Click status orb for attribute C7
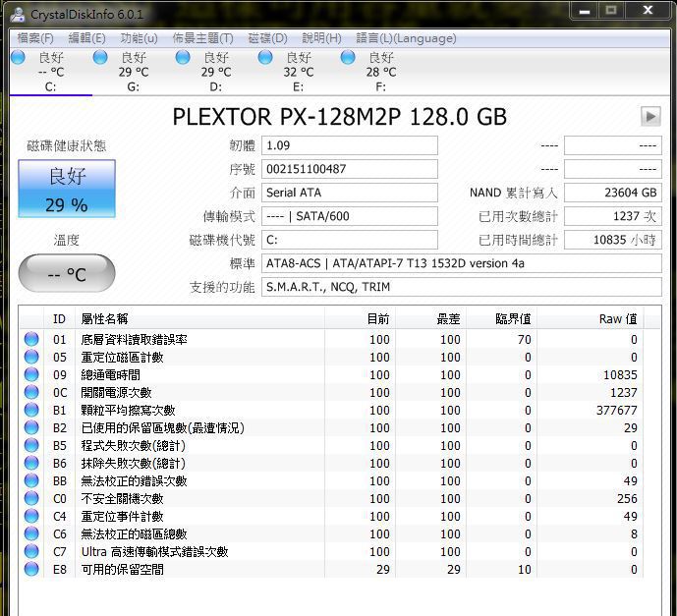The image size is (677, 616). 31,552
